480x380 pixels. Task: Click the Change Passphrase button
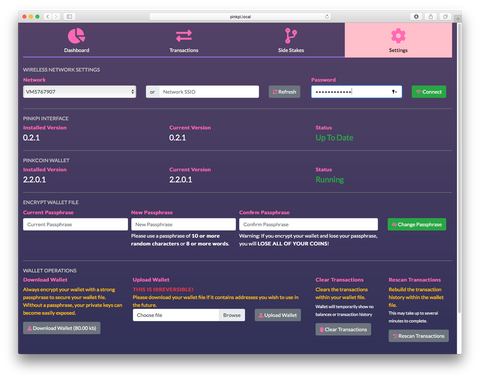417,224
